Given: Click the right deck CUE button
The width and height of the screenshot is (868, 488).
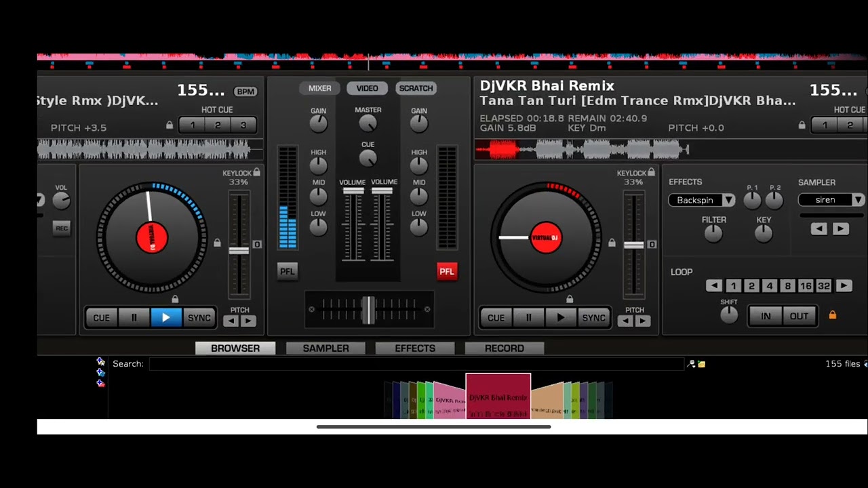Looking at the screenshot, I should pos(496,318).
